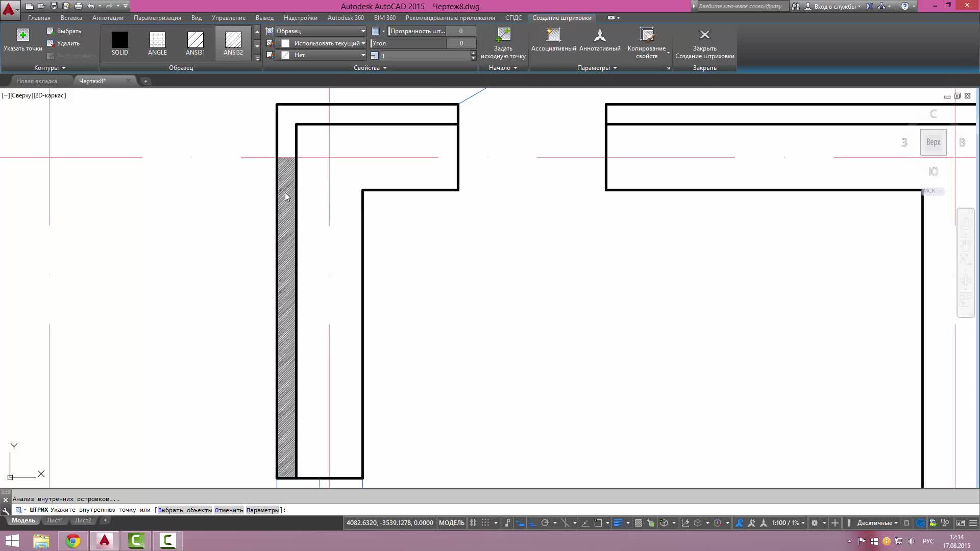
Task: Open the status bar customization menu icon
Action: pyautogui.click(x=973, y=523)
